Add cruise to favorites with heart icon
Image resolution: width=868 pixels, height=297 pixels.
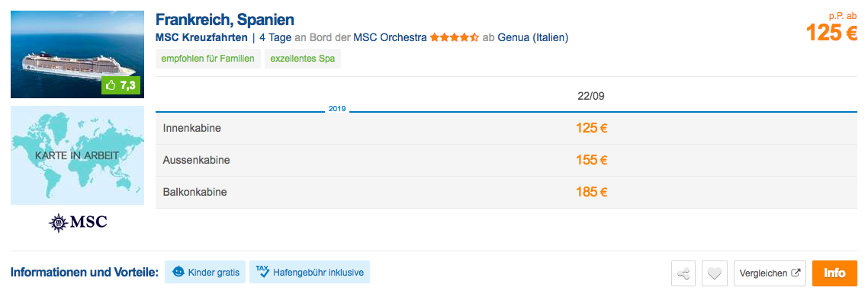[714, 273]
